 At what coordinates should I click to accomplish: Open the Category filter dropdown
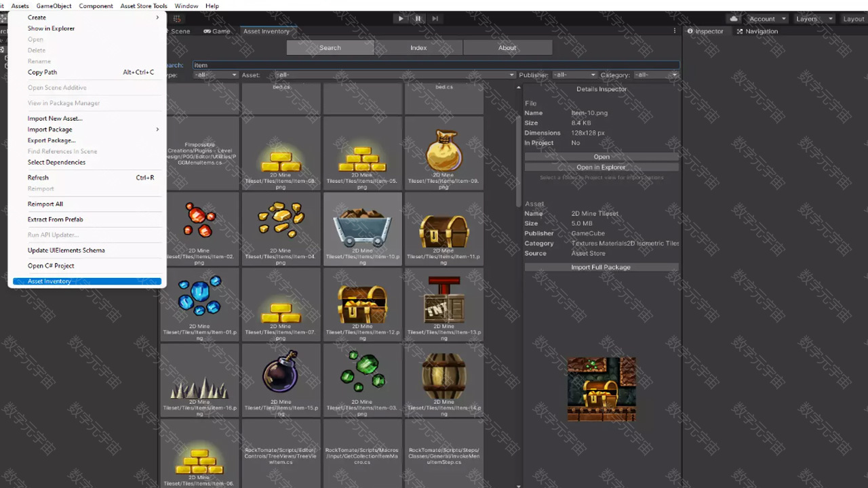[x=656, y=75]
